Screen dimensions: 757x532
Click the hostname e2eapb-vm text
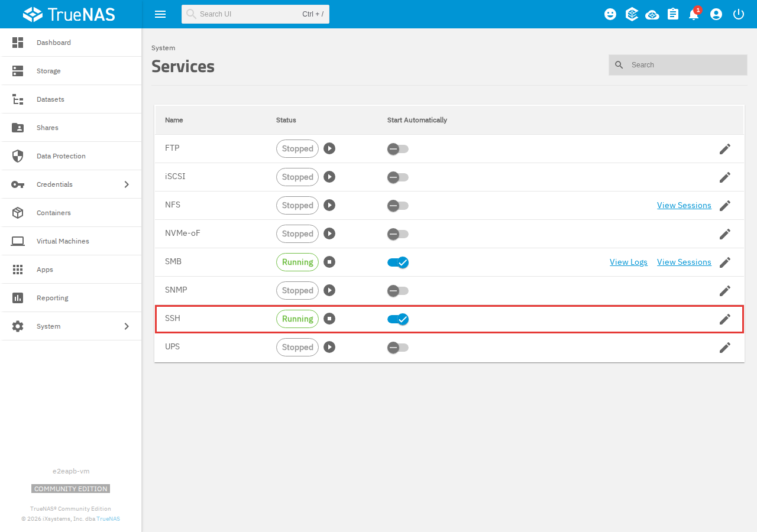[x=71, y=471]
